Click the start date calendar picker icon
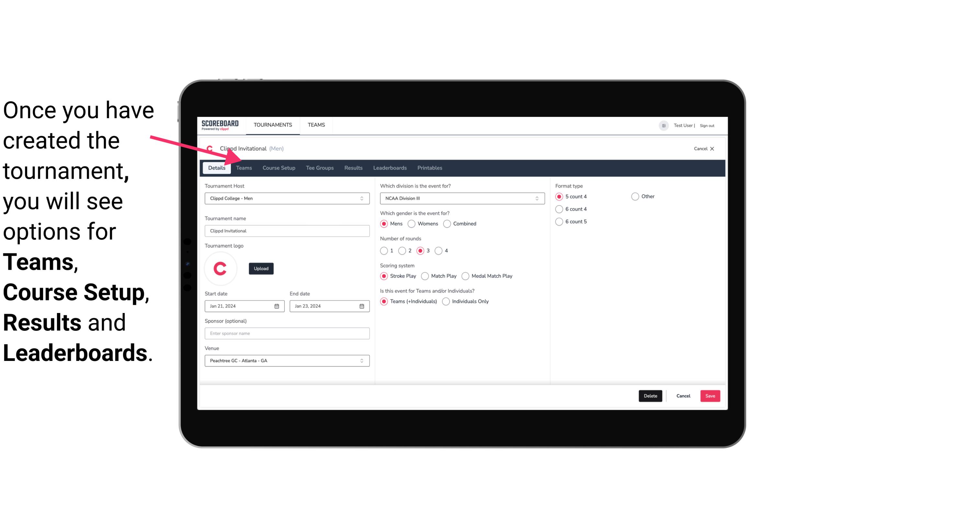This screenshot has height=527, width=980. (277, 306)
